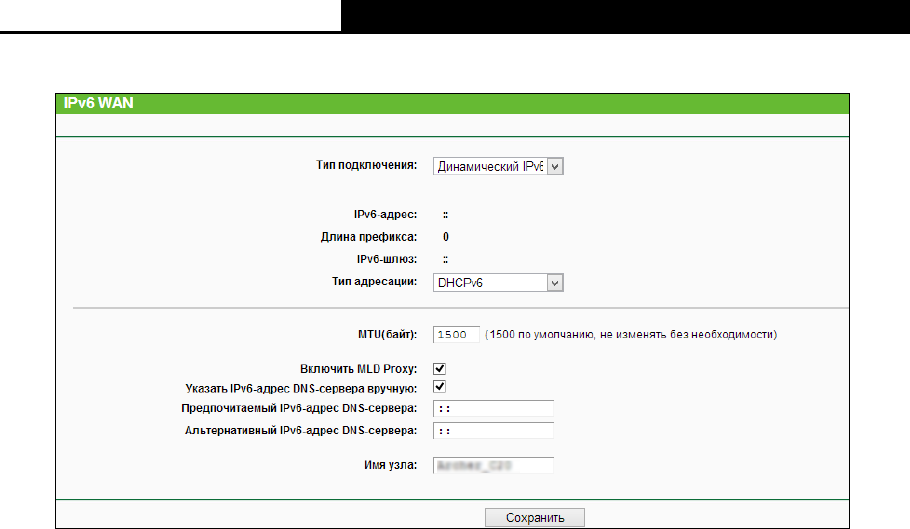The image size is (910, 529).
Task: Click the 'Включить MLD Proxy:' label text
Action: 359,369
